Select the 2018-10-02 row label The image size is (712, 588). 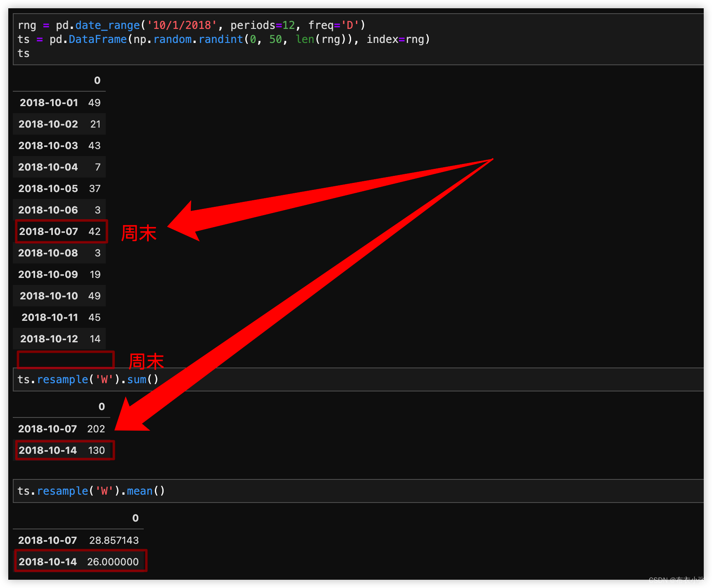tap(48, 124)
